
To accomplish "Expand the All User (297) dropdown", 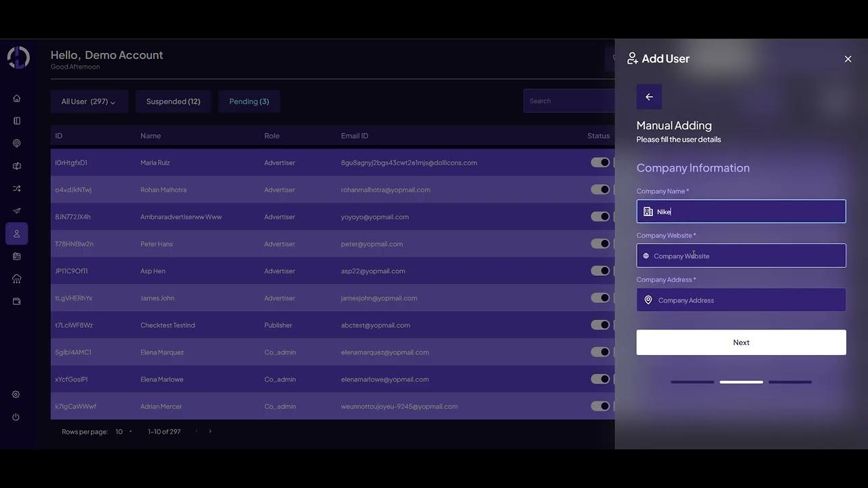I will (x=89, y=102).
